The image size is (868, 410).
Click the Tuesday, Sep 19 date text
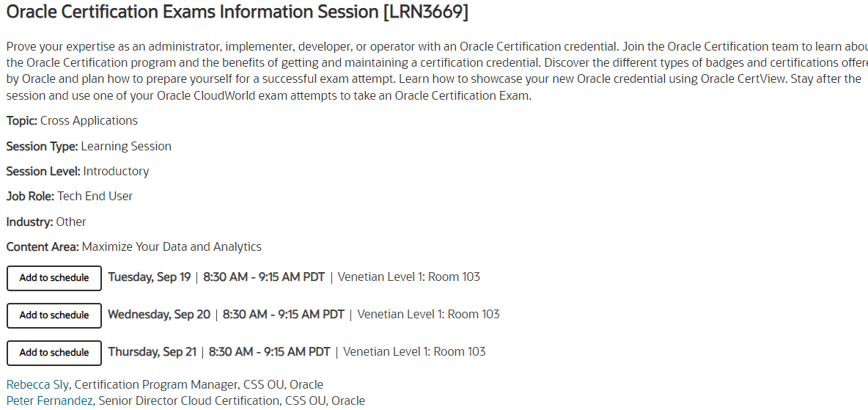coord(150,277)
